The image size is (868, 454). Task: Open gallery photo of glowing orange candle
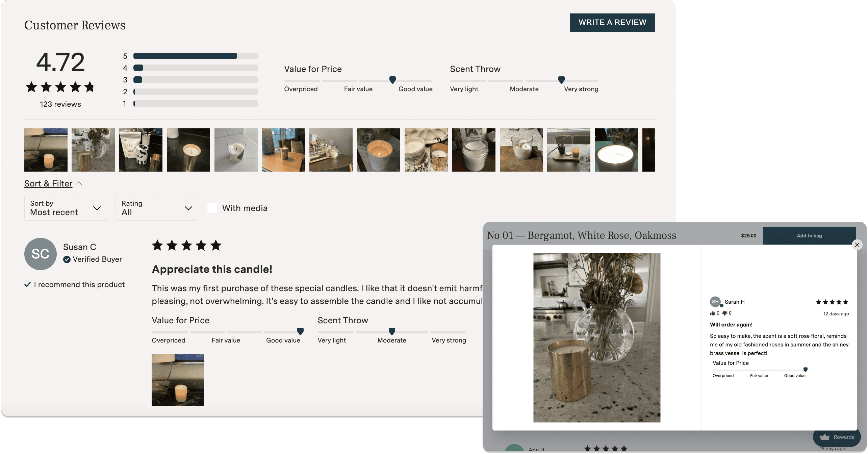tap(379, 150)
